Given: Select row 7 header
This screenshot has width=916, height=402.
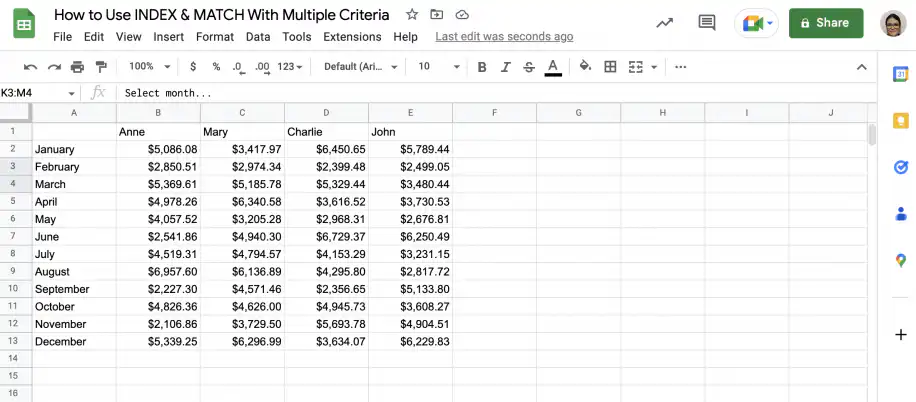Looking at the screenshot, I should pyautogui.click(x=16, y=237).
